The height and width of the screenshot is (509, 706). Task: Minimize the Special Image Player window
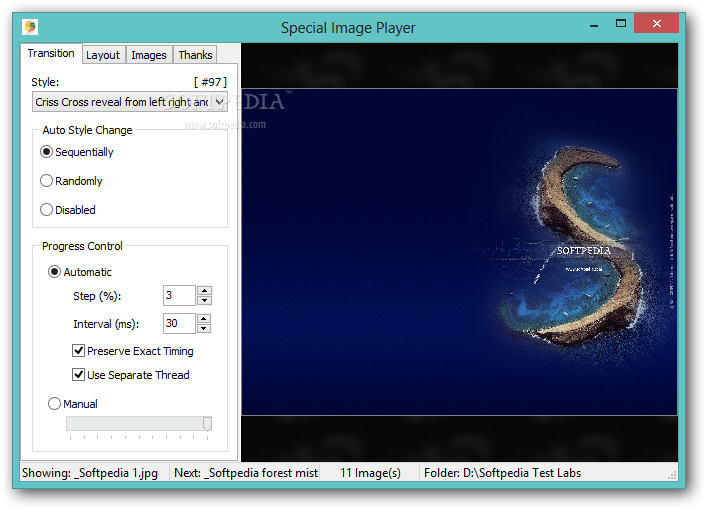(594, 25)
